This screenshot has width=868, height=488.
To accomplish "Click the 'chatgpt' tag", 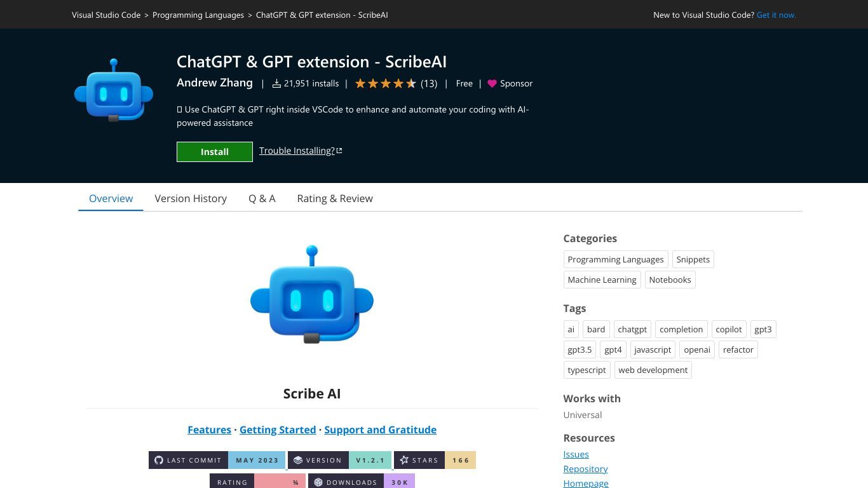I will (632, 329).
